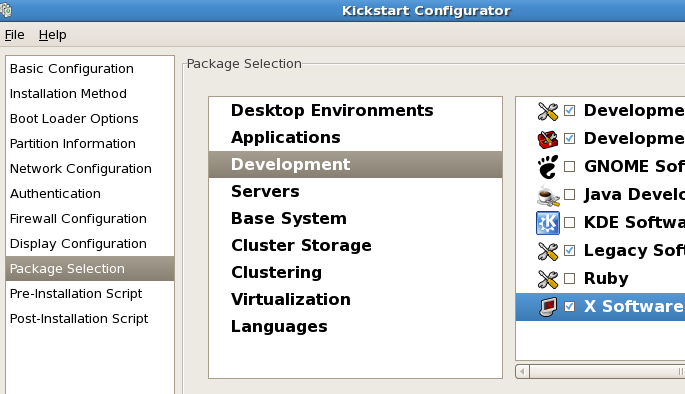Viewport: 685px width, 394px height.
Task: Select the Legacy Software group label
Action: click(x=634, y=250)
